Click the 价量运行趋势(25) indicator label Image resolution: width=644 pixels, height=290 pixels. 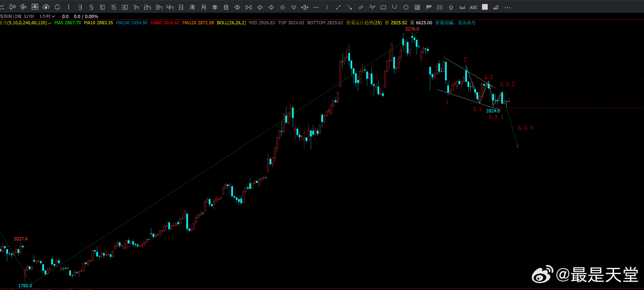click(364, 23)
